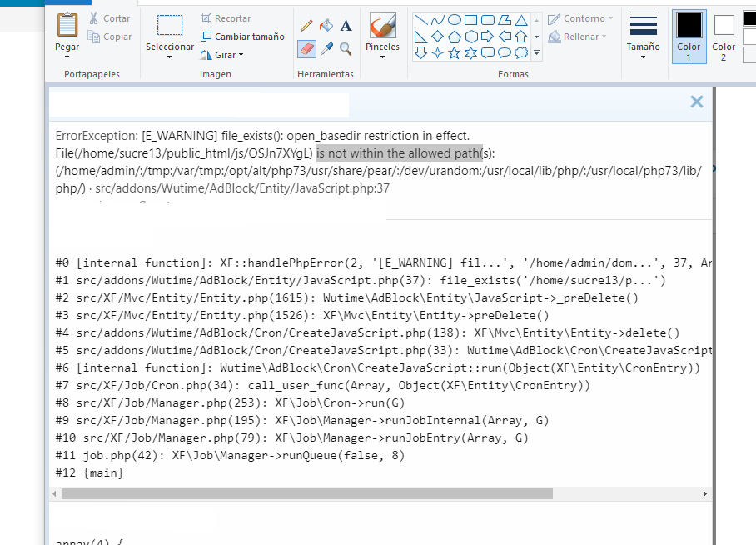Choose the five-point star shape
The height and width of the screenshot is (545, 756).
point(454,53)
